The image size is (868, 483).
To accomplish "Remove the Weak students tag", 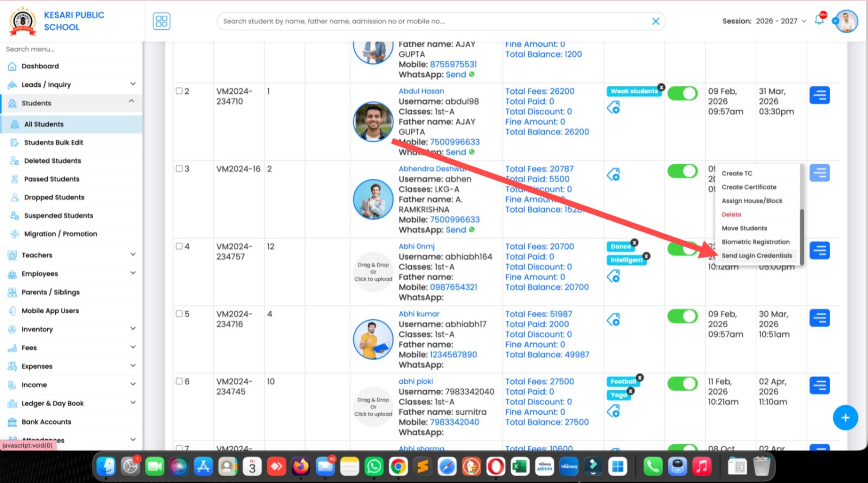I will click(x=661, y=87).
